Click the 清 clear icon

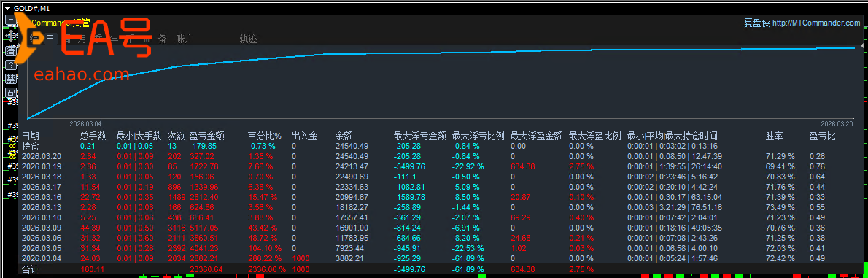click(10, 50)
